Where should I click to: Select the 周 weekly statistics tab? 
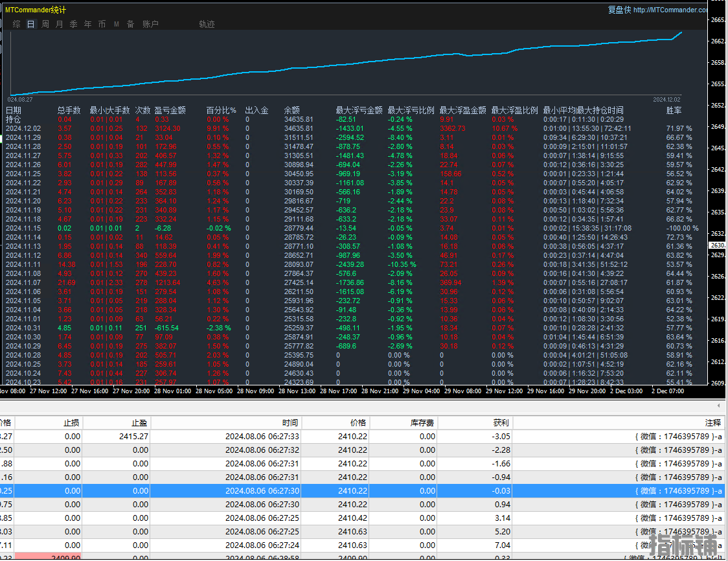click(45, 24)
